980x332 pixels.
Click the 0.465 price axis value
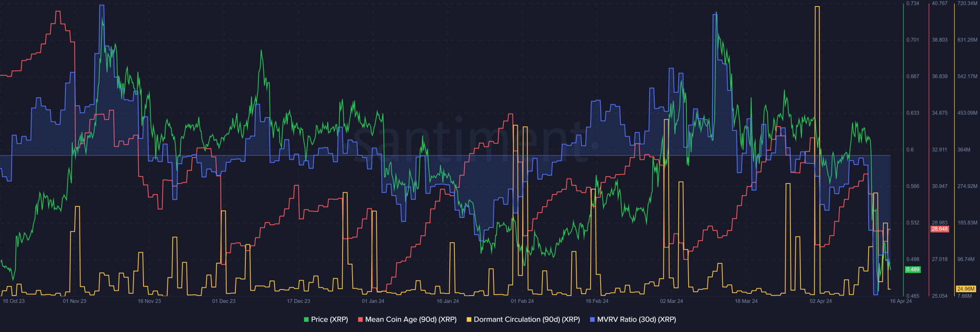(913, 296)
